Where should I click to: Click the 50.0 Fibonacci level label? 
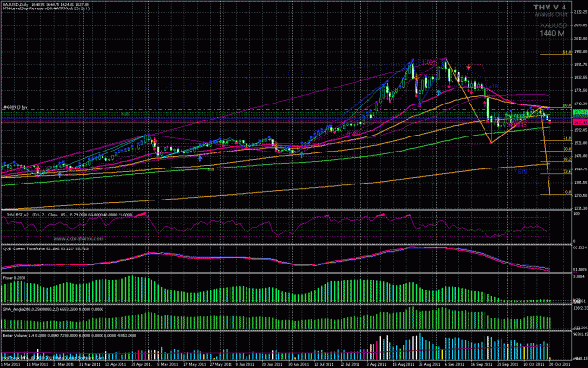(567, 149)
